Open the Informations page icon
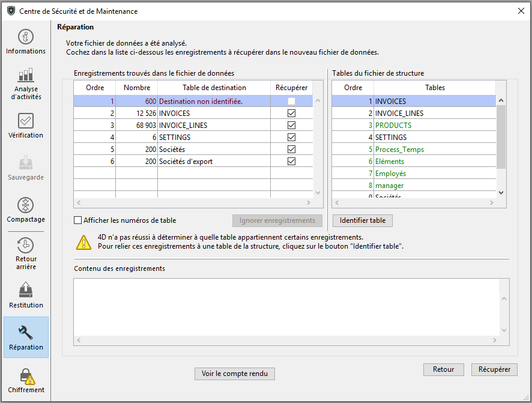This screenshot has width=532, height=403. pos(26,37)
